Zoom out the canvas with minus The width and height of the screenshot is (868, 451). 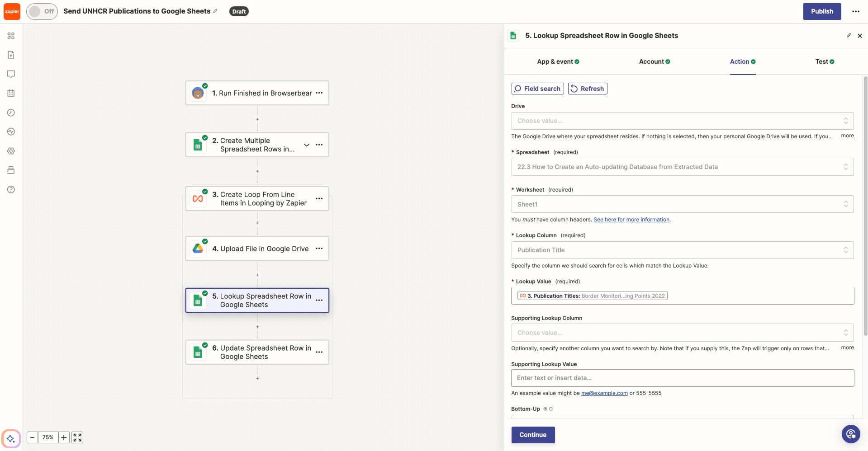pyautogui.click(x=32, y=437)
